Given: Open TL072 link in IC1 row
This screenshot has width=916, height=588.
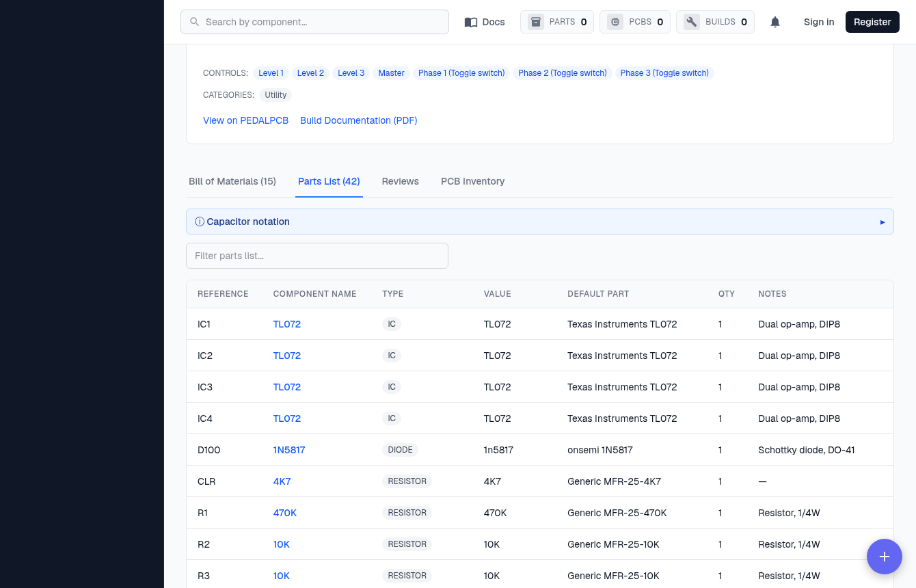Looking at the screenshot, I should 287,324.
